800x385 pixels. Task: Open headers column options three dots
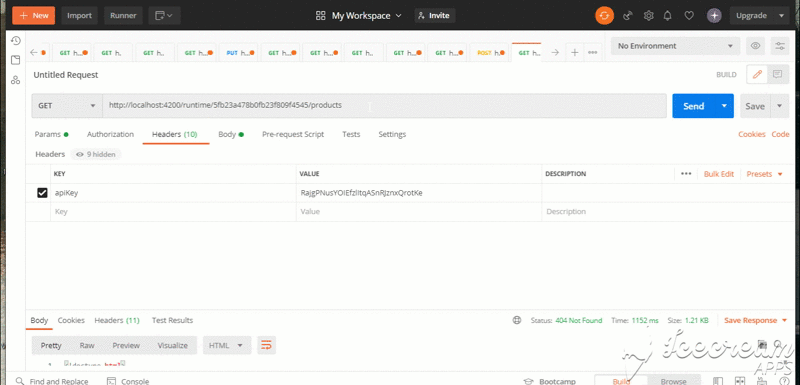[x=686, y=174]
